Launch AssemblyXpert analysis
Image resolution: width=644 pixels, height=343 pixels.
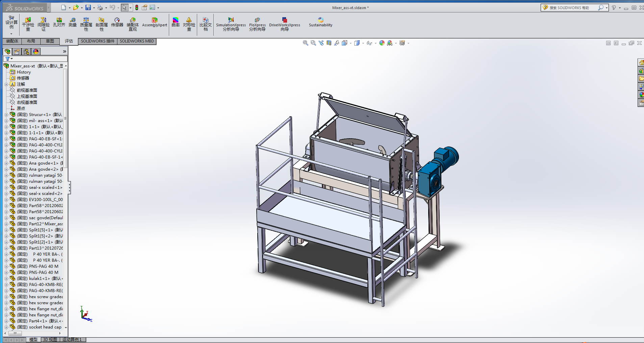[x=154, y=22]
